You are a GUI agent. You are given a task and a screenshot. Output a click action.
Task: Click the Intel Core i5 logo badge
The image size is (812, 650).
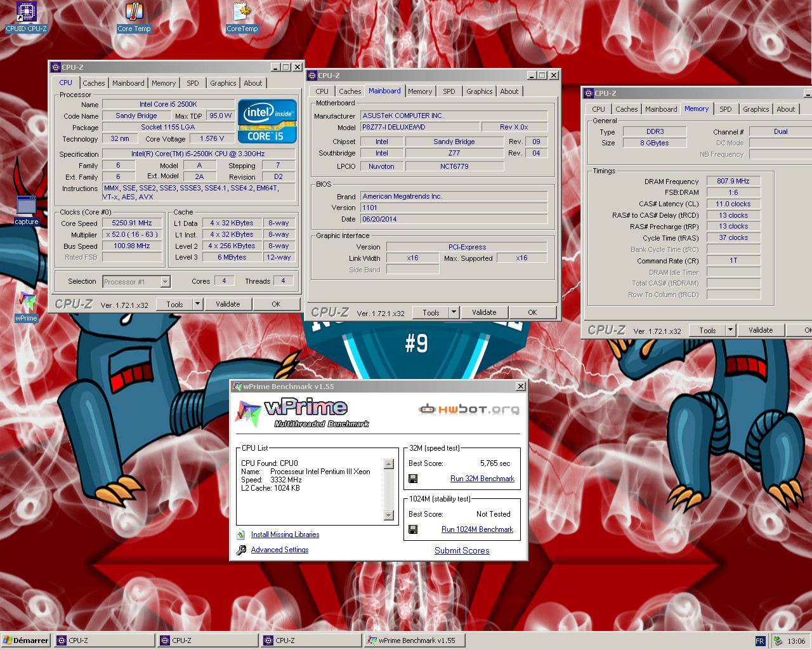(267, 121)
